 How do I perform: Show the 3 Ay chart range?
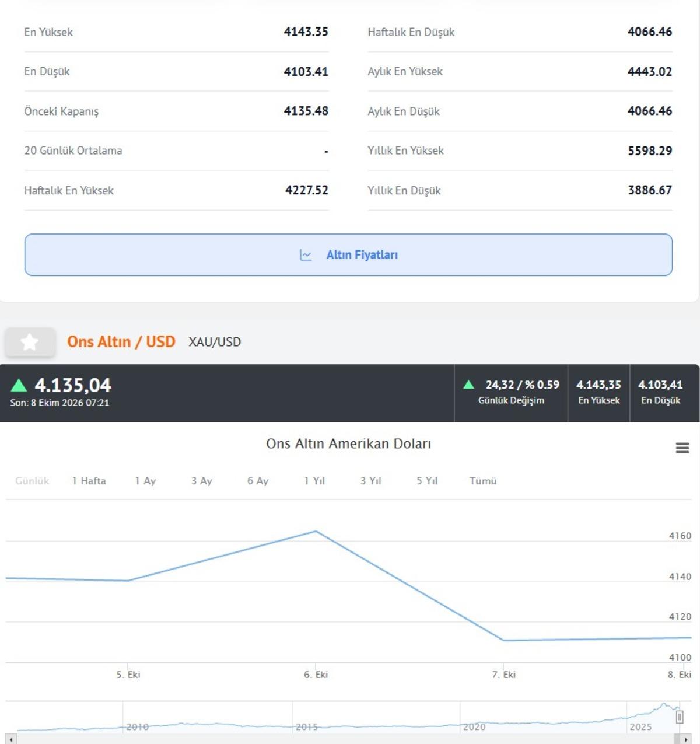point(201,481)
